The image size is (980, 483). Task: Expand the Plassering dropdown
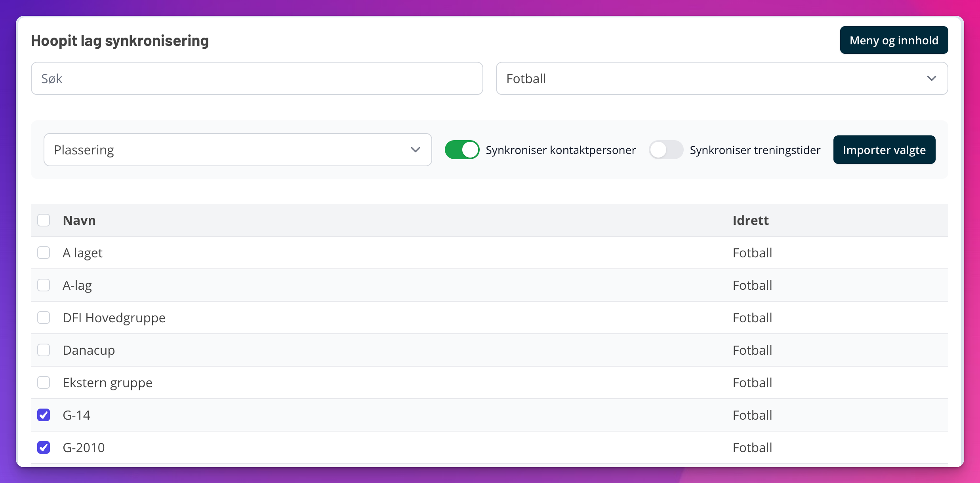click(237, 150)
